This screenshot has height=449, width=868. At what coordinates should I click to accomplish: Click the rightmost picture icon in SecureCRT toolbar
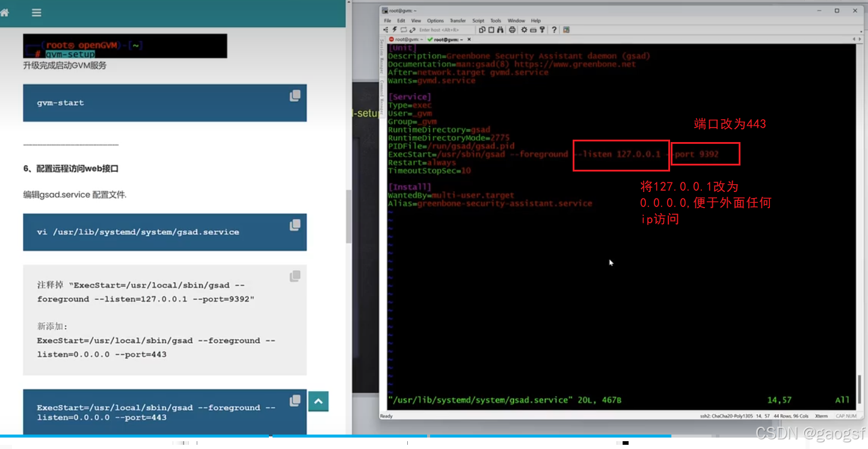click(x=566, y=29)
